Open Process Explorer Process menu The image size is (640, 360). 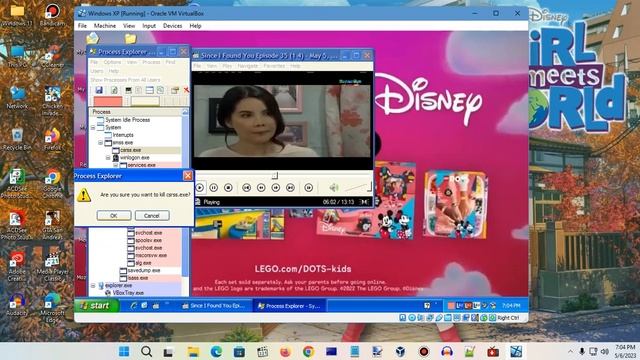tap(151, 62)
